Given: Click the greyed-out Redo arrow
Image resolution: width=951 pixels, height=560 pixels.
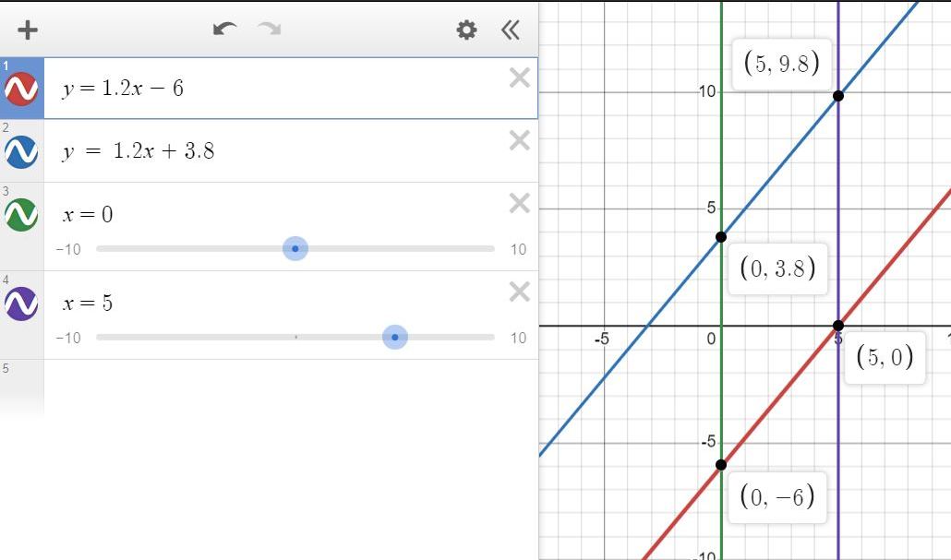Looking at the screenshot, I should 270,30.
